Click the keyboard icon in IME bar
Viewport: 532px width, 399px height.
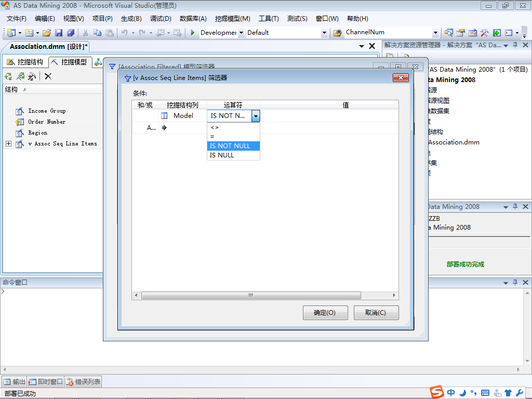tap(485, 393)
